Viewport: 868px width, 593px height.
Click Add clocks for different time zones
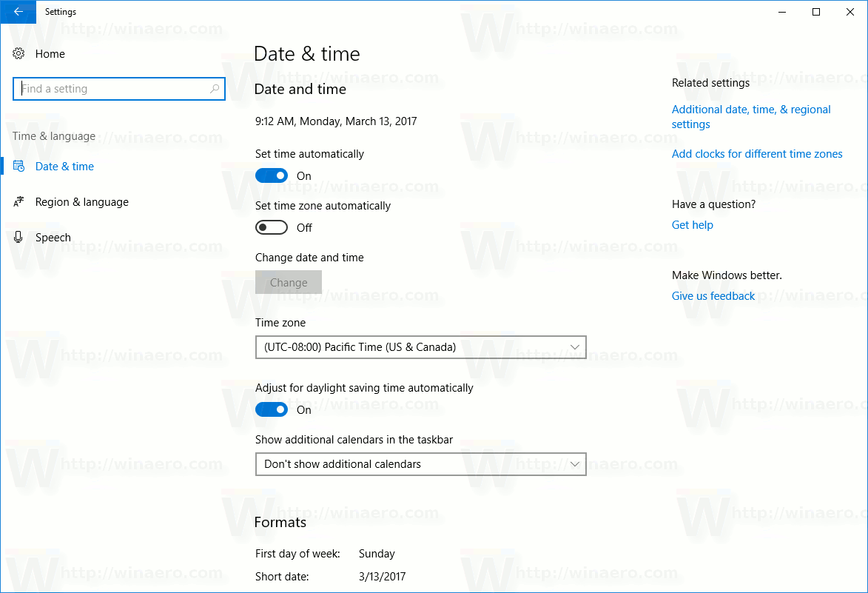[756, 153]
